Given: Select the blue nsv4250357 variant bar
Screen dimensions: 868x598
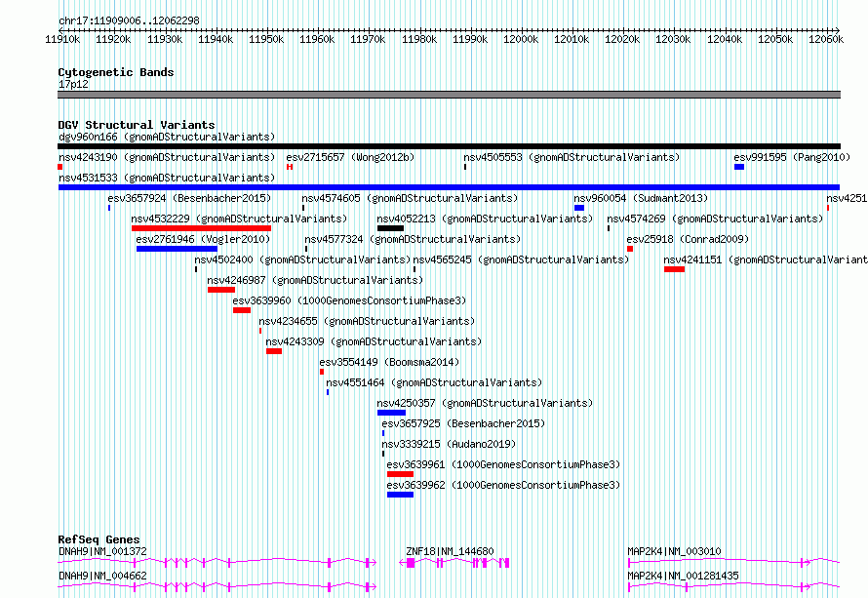Looking at the screenshot, I should 391,413.
